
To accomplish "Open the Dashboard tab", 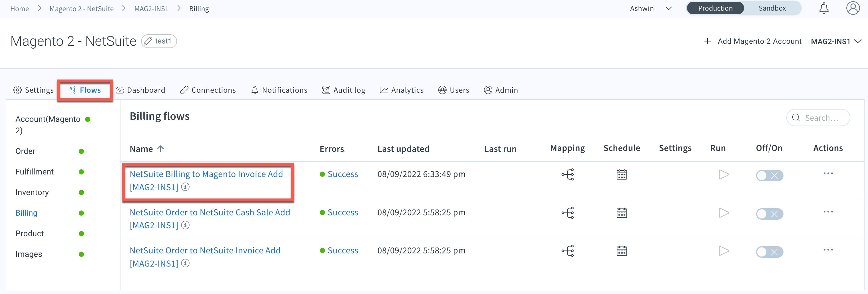I will point(140,90).
